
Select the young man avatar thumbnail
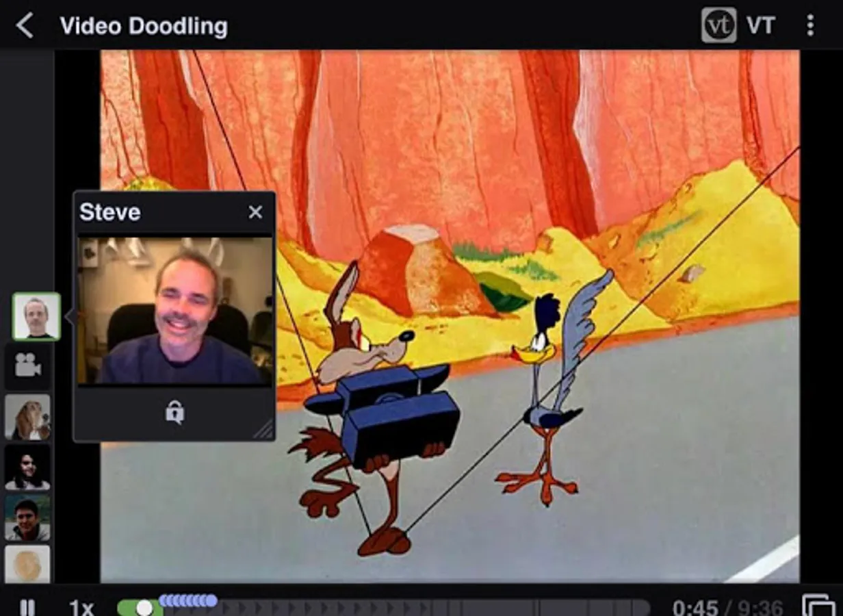pyautogui.click(x=27, y=518)
